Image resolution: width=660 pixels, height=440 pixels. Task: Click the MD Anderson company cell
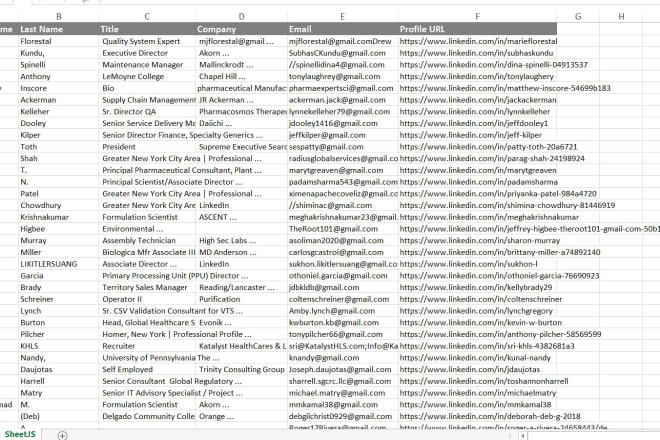(x=241, y=252)
